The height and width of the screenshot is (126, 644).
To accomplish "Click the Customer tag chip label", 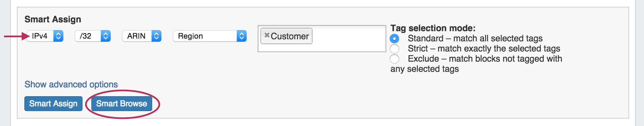I will (290, 36).
